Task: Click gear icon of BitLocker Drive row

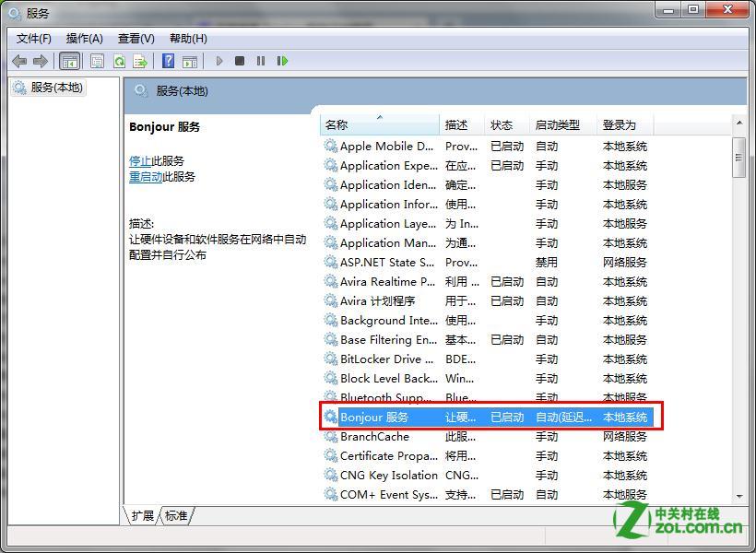Action: tap(331, 359)
